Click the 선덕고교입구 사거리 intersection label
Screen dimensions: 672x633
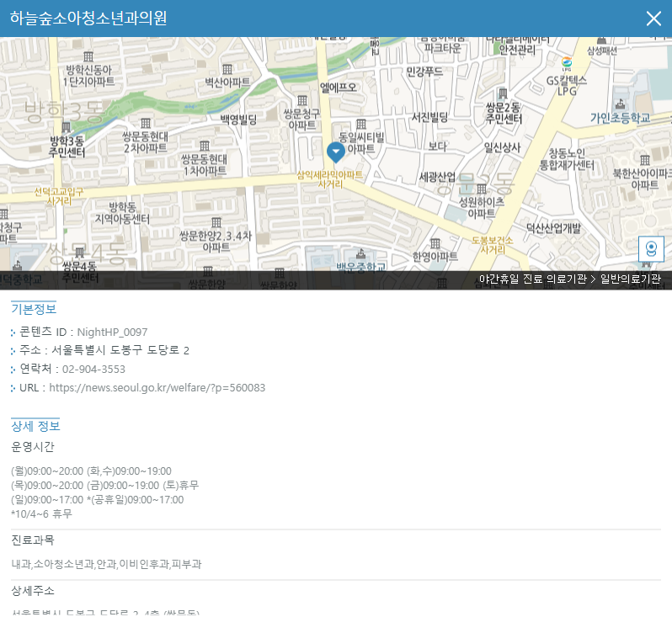click(x=59, y=196)
